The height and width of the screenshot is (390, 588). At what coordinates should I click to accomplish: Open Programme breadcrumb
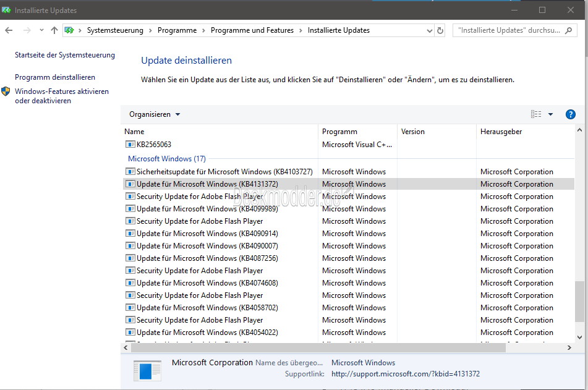pos(177,30)
